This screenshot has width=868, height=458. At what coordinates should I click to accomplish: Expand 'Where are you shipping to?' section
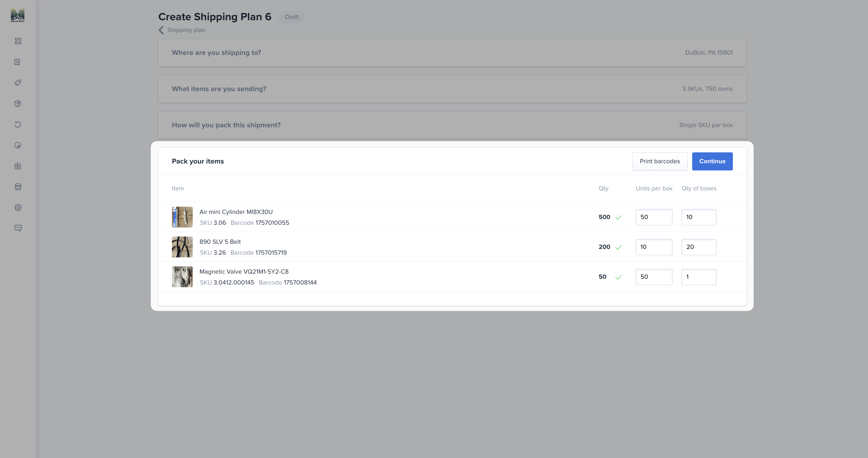[452, 52]
